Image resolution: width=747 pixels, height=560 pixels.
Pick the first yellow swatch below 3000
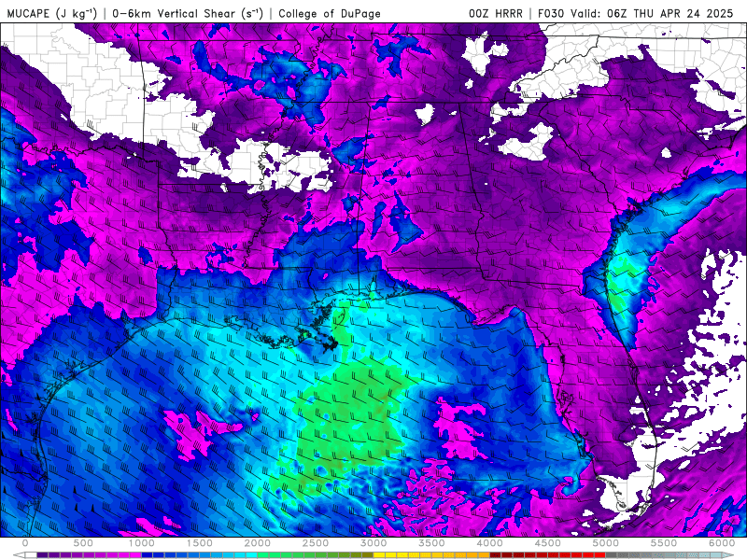(x=380, y=555)
